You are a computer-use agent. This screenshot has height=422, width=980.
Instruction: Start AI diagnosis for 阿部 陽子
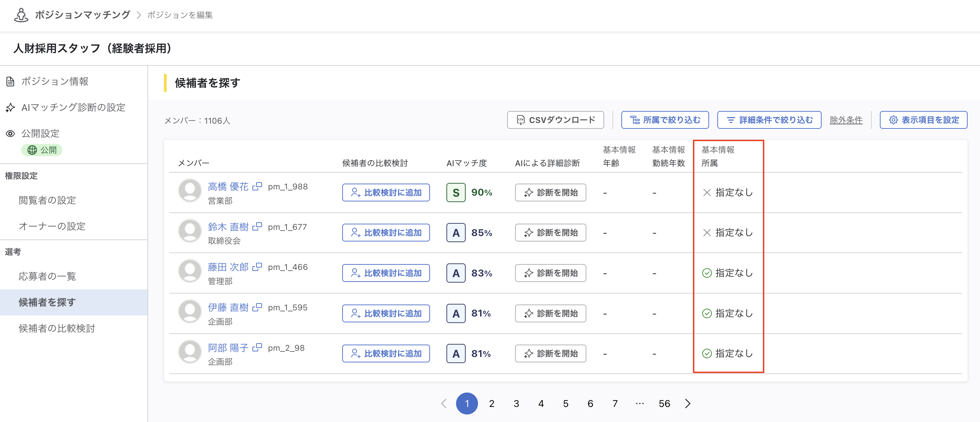click(x=550, y=353)
